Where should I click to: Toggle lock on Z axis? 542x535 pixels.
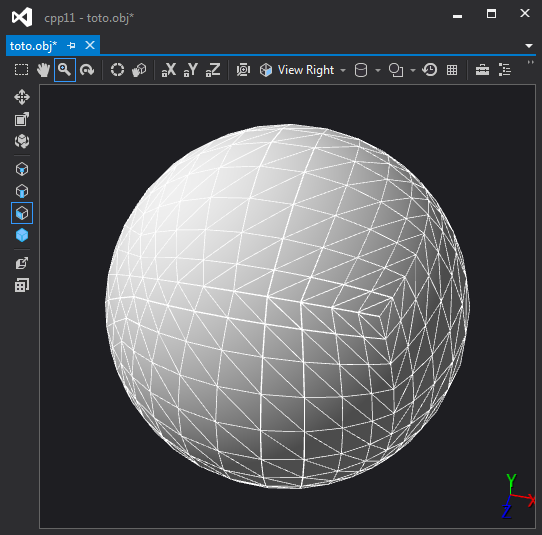pos(213,70)
